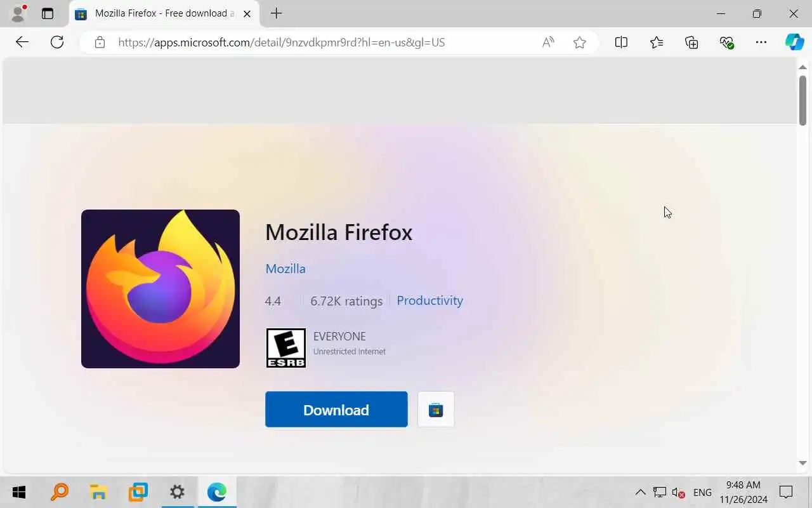Open ENG language input indicator

click(702, 493)
